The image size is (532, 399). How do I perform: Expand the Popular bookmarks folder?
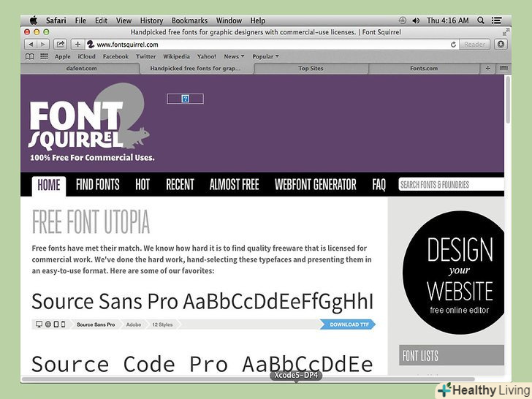click(x=265, y=57)
